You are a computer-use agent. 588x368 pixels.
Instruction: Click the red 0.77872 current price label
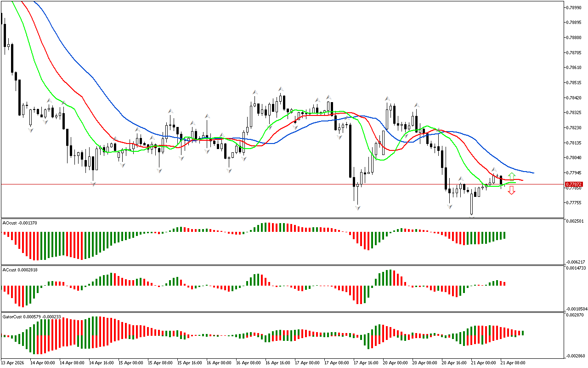click(x=574, y=184)
